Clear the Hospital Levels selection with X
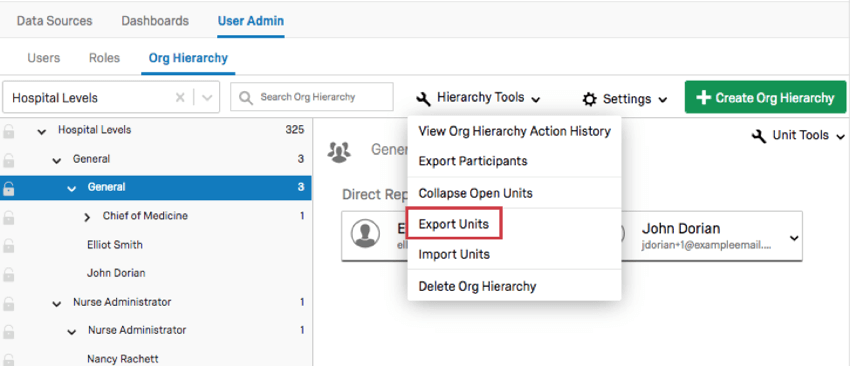Viewport: 850px width, 366px height. tap(181, 98)
